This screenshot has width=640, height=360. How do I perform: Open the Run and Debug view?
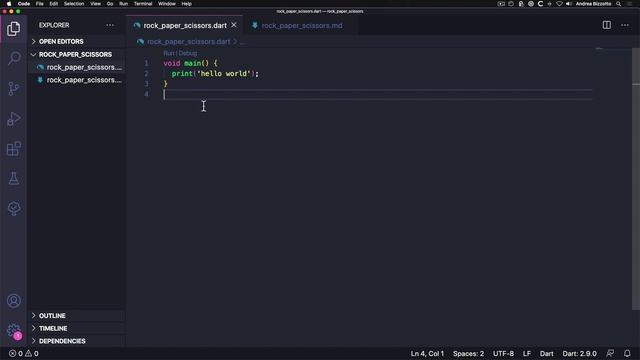click(x=13, y=119)
